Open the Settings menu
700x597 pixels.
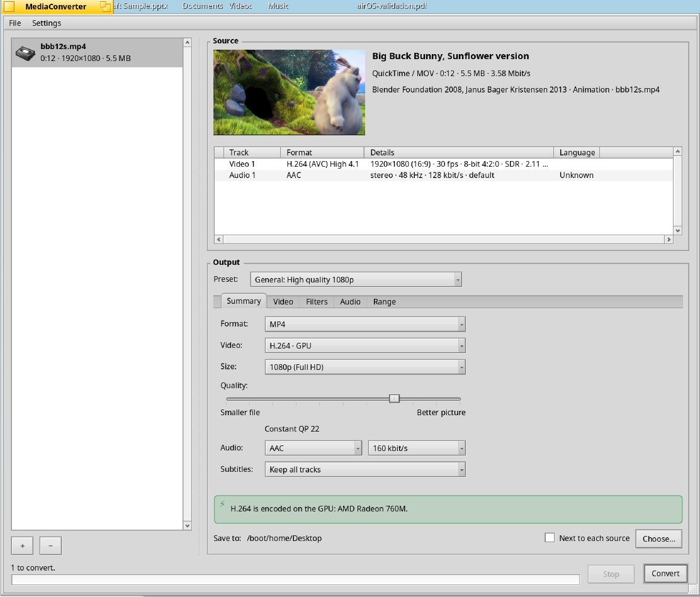coord(47,23)
